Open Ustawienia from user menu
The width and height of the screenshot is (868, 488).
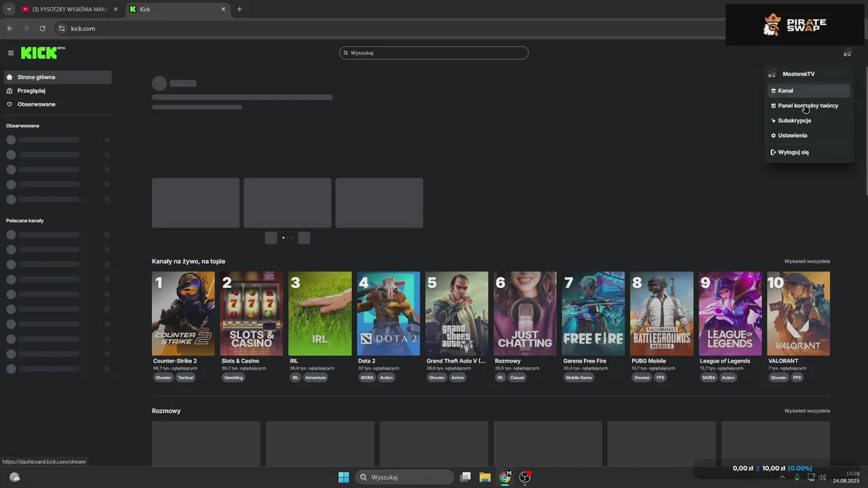(809, 136)
